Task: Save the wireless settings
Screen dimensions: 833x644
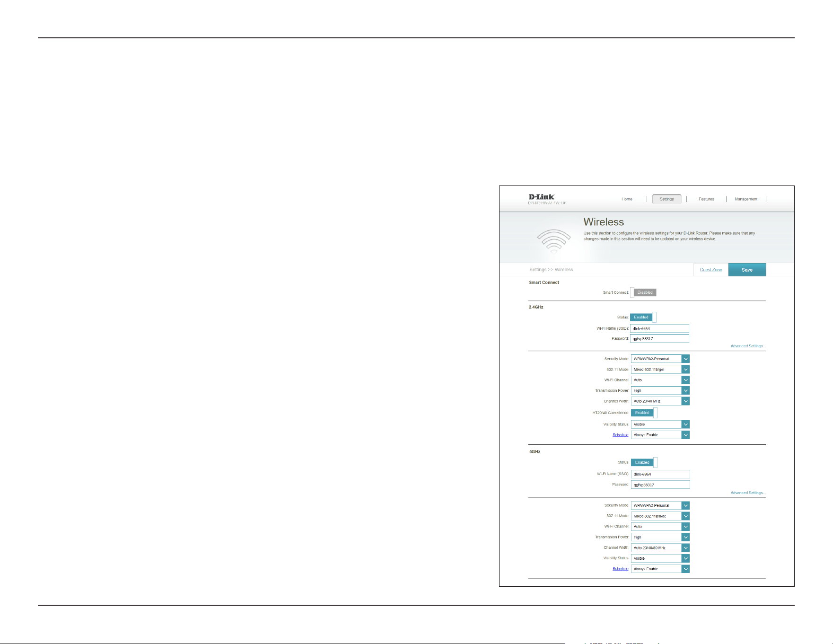Action: (747, 270)
